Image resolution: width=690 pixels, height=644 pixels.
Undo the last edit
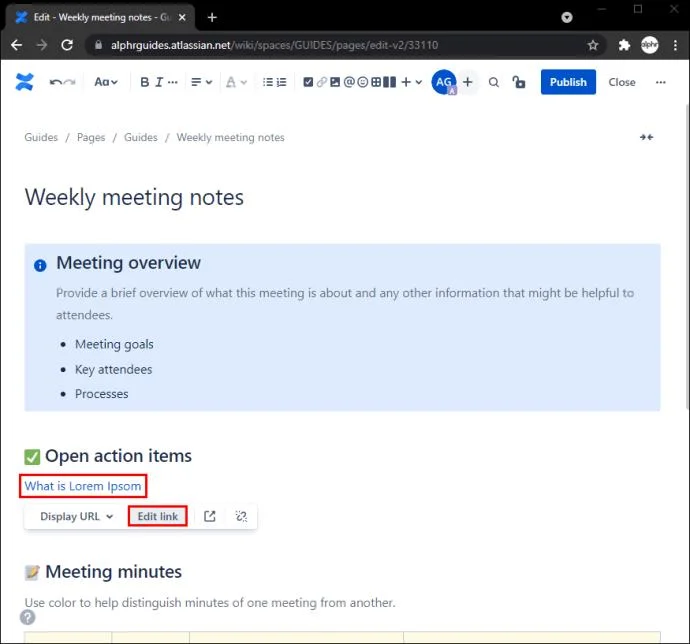(55, 82)
